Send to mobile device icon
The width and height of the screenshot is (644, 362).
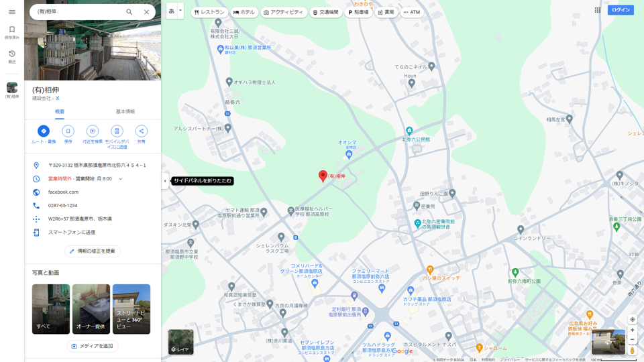pyautogui.click(x=117, y=131)
